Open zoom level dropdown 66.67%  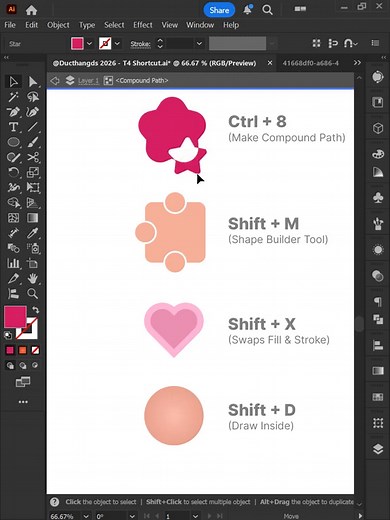click(86, 516)
